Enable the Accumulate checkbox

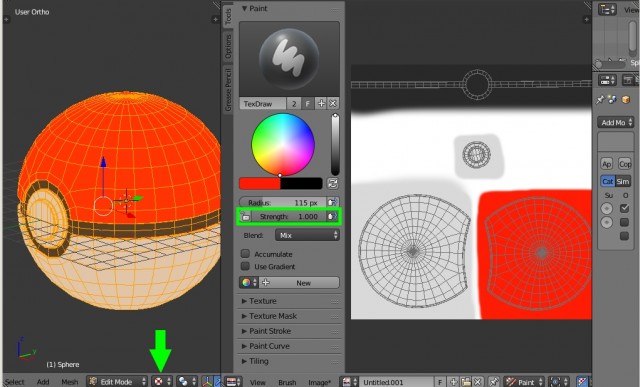coord(245,254)
